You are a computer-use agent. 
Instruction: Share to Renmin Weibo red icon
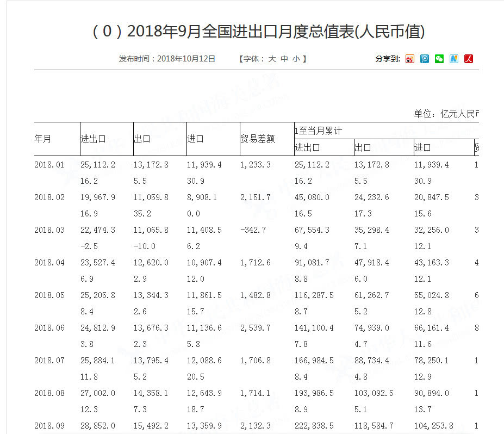coord(469,59)
